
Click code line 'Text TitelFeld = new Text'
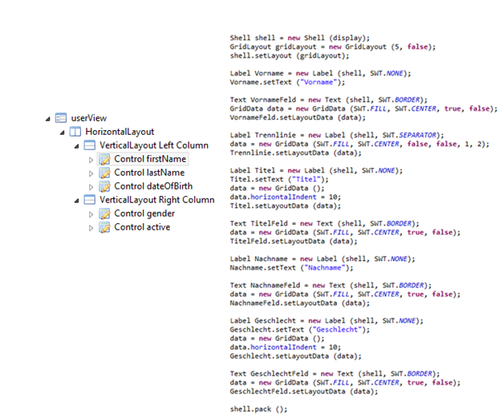[x=325, y=223]
